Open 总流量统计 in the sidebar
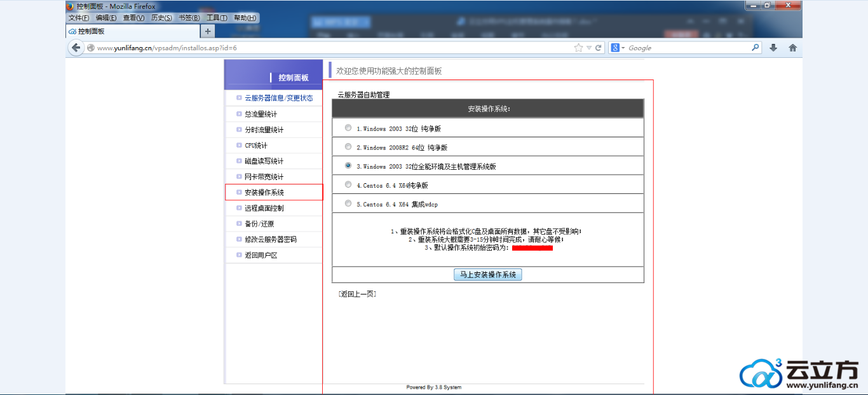Viewport: 868px width, 395px height. tap(261, 114)
